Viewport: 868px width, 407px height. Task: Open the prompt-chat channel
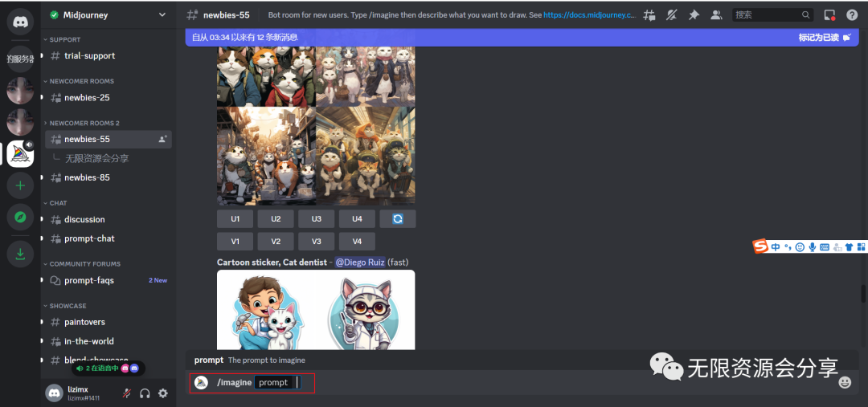tap(89, 238)
